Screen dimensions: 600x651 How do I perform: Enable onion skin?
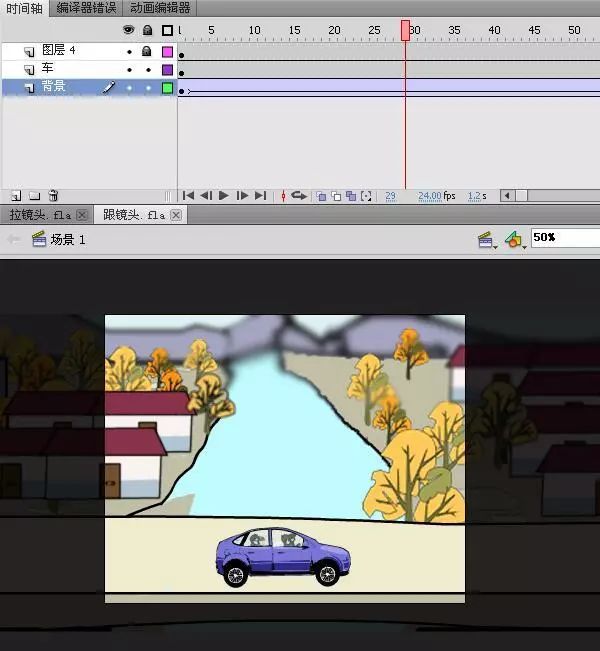(321, 196)
